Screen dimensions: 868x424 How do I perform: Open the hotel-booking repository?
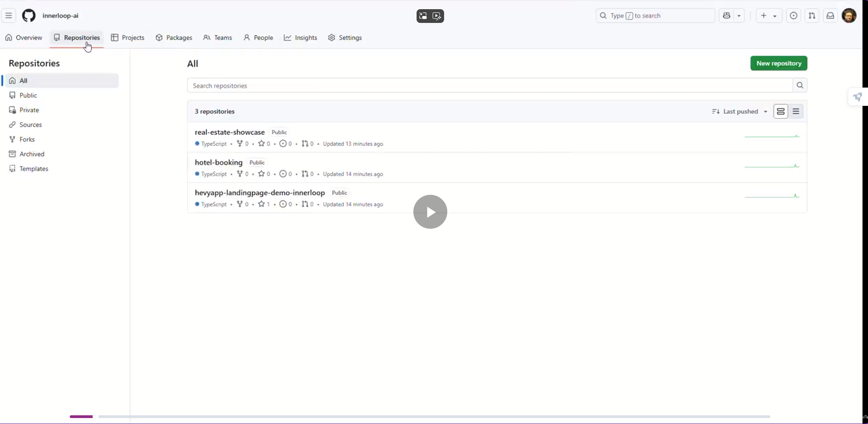tap(218, 162)
